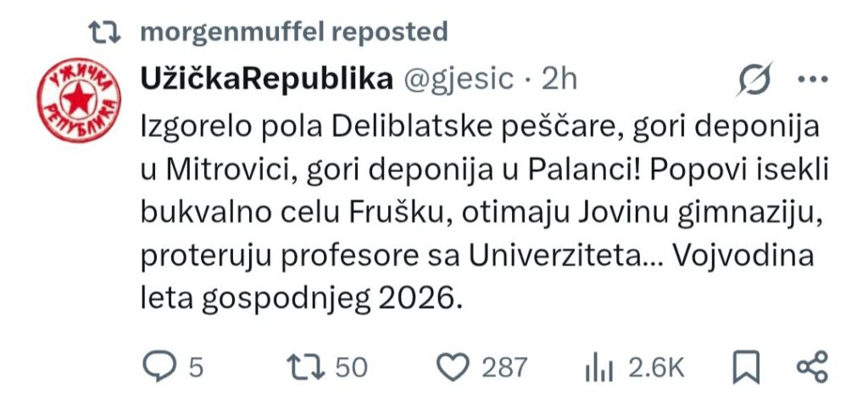Image resolution: width=868 pixels, height=403 pixels.
Task: Click the reply count 5
Action: point(196,367)
